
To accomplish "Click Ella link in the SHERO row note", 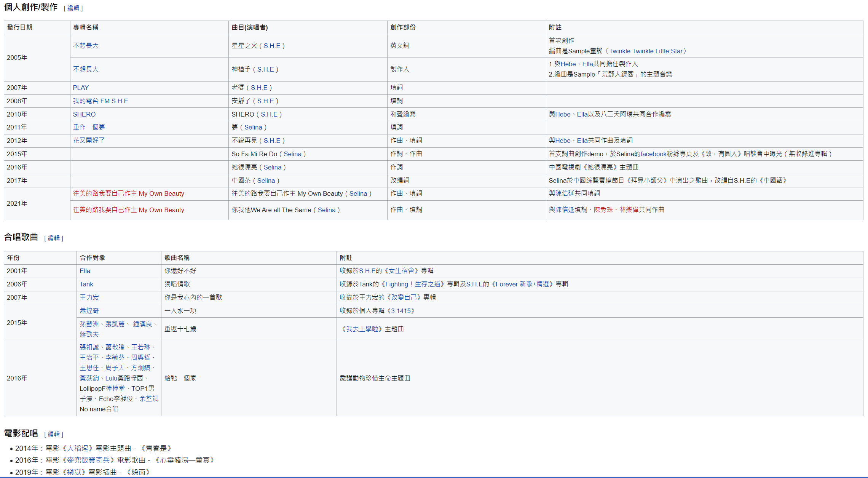I will coord(582,114).
